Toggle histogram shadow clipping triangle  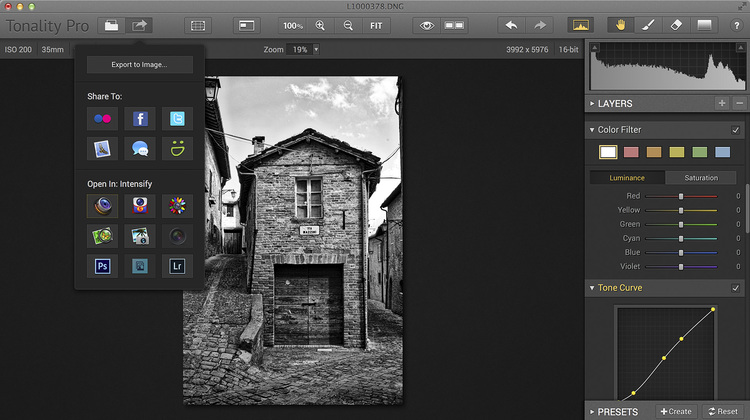tap(594, 47)
